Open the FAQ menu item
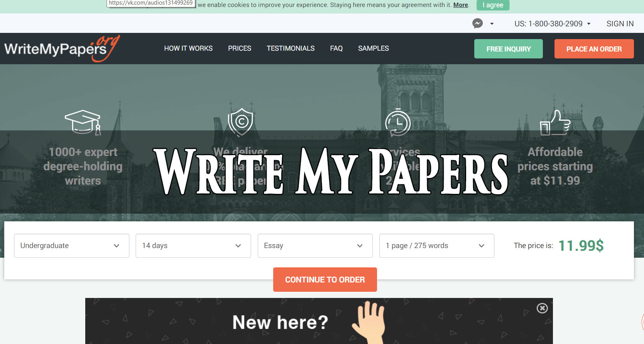Viewport: 644px width, 344px height. [336, 48]
